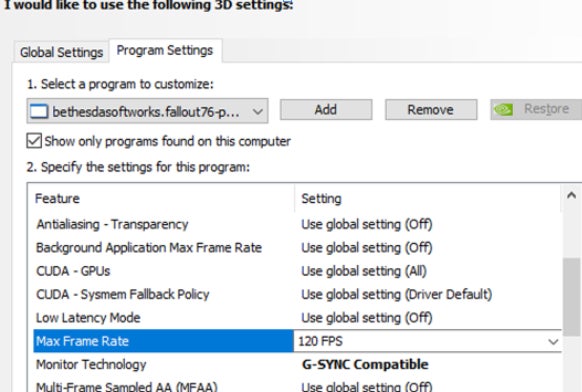Click the NVIDIA logo on Restore button

(503, 110)
